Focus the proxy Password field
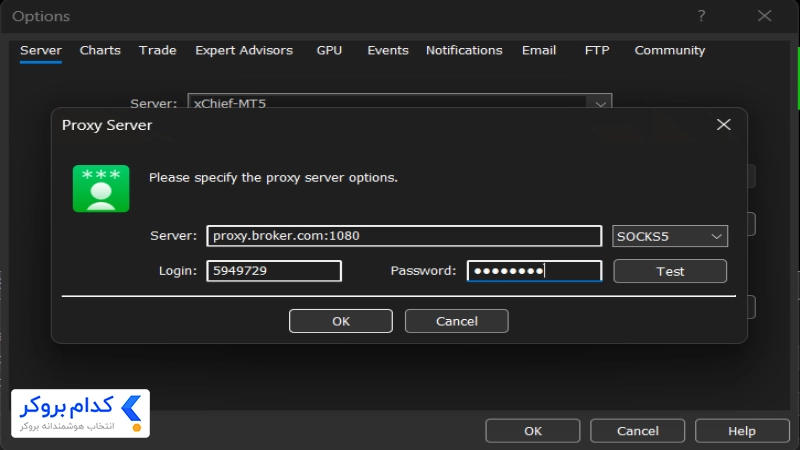 click(x=534, y=271)
